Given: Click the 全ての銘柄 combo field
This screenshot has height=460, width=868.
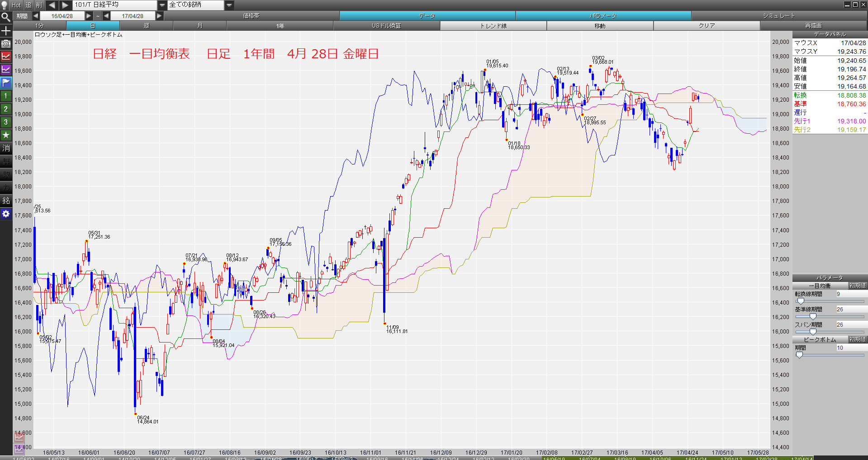Looking at the screenshot, I should pyautogui.click(x=196, y=5).
